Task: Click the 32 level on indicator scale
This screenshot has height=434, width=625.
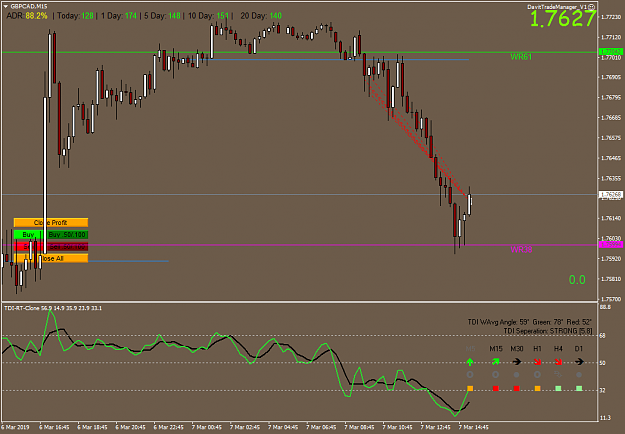Action: (x=603, y=391)
